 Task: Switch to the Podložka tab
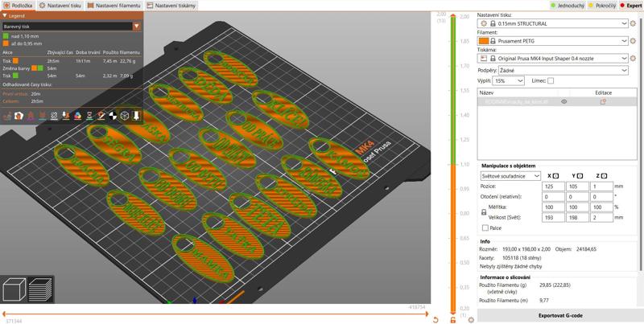click(x=18, y=6)
